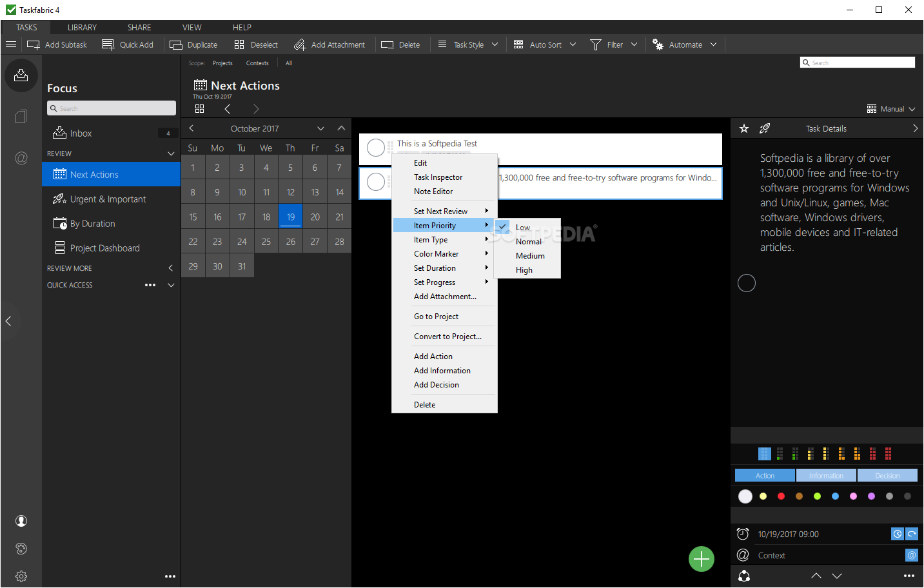924x588 pixels.
Task: Expand the REVIEW MORE section
Action: coord(171,268)
